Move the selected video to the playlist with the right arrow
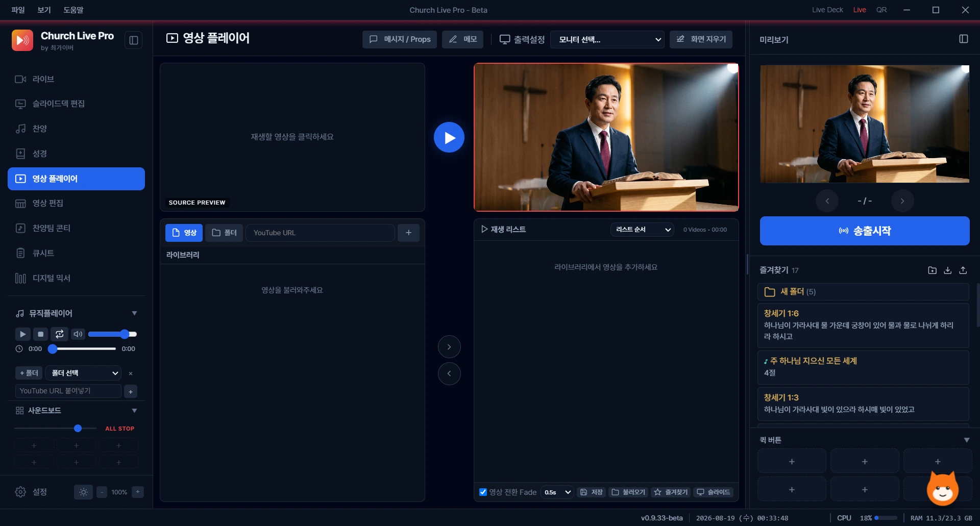 click(449, 347)
